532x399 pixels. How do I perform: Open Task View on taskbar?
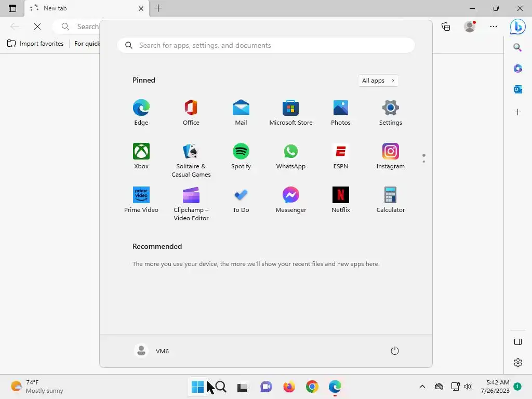[x=242, y=387]
